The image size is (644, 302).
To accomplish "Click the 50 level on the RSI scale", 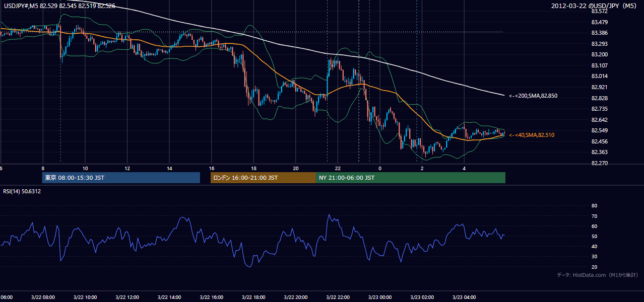I will tap(594, 236).
